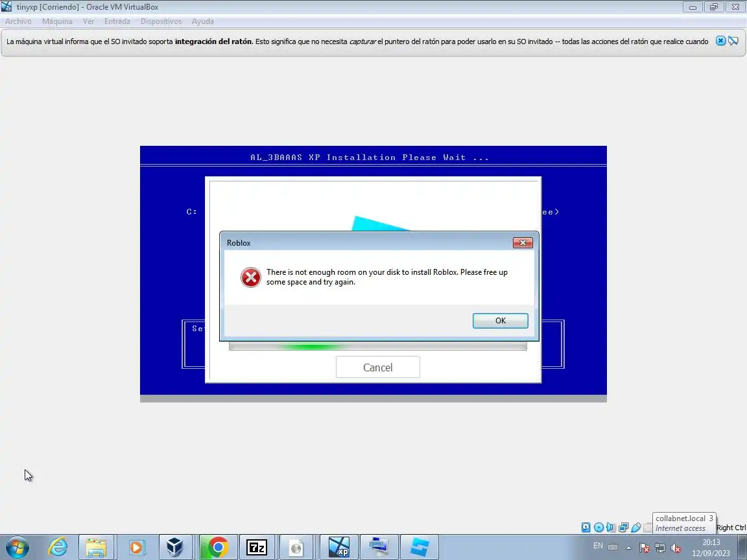
Task: Click OK in the Roblox error dialog
Action: pyautogui.click(x=500, y=320)
